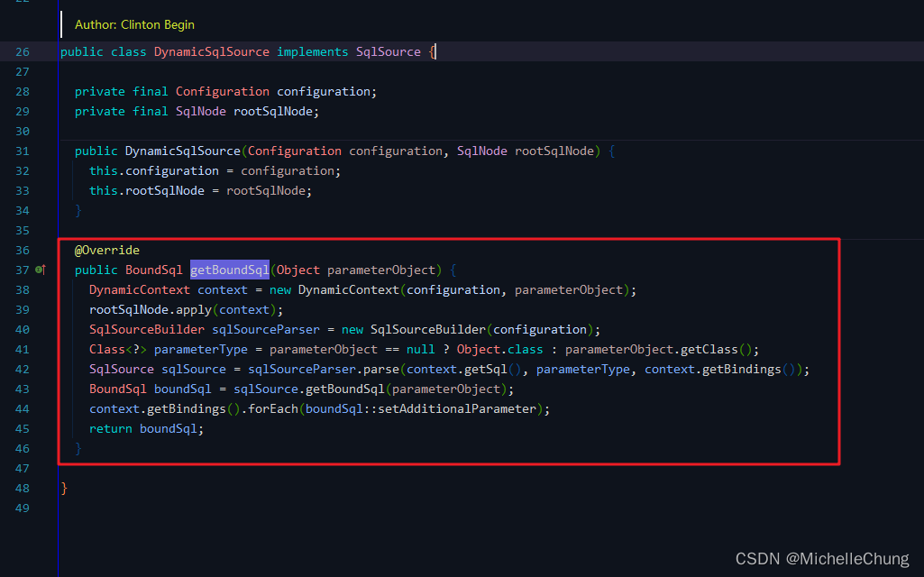The height and width of the screenshot is (577, 924).
Task: Click Class<?> type on line 41
Action: (x=118, y=350)
